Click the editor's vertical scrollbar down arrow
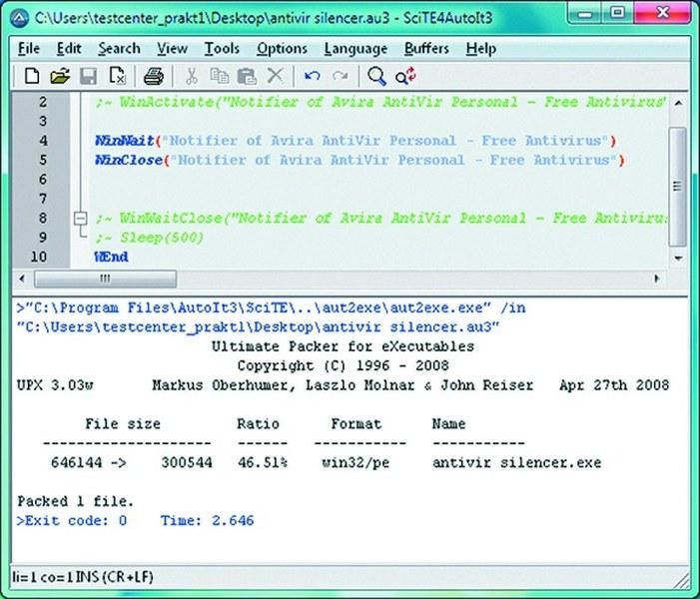 [676, 260]
